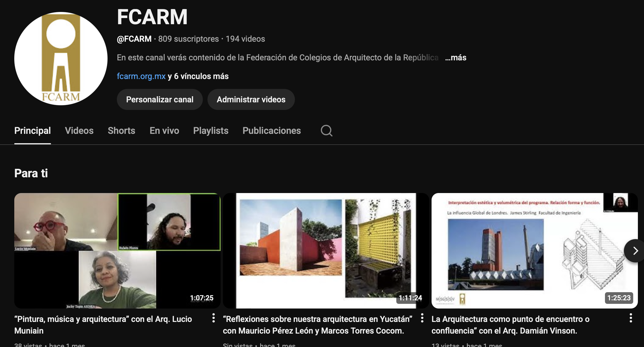This screenshot has width=644, height=347.
Task: Open the Publicaciones tab
Action: (x=272, y=131)
